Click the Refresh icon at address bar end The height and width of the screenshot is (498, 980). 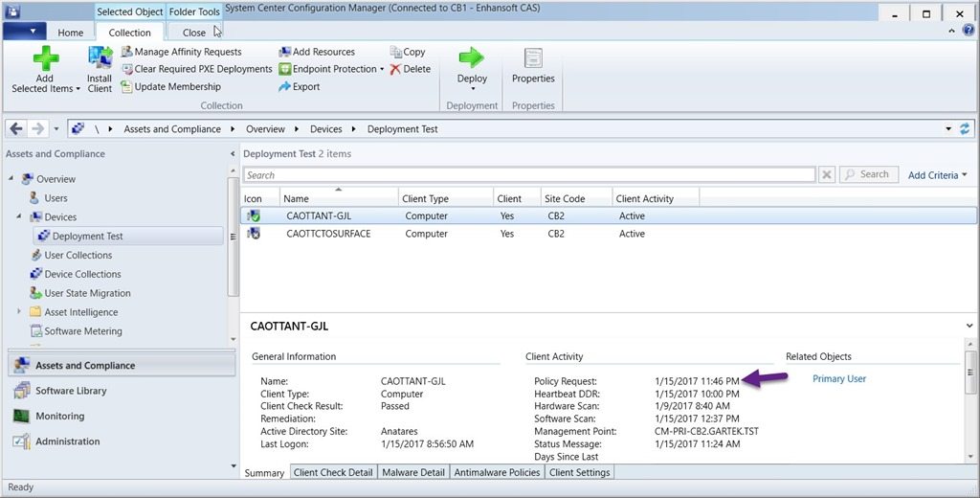pos(965,129)
